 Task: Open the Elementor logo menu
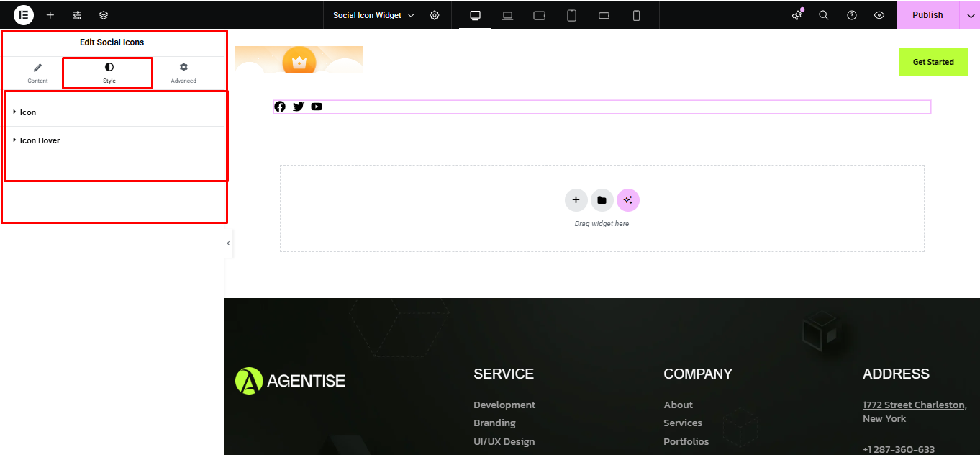click(24, 14)
